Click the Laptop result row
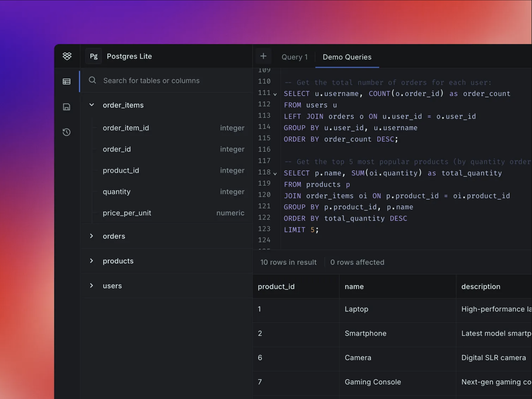Viewport: 532px width, 399px height. point(356,309)
